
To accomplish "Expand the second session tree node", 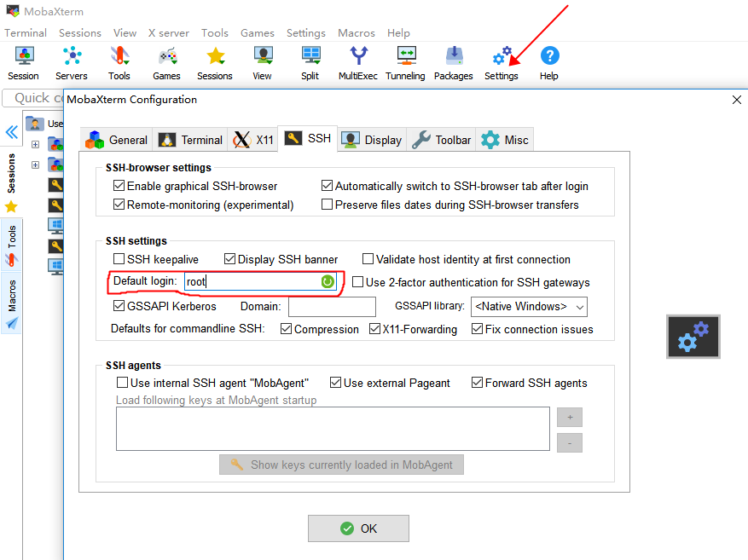I will (35, 165).
